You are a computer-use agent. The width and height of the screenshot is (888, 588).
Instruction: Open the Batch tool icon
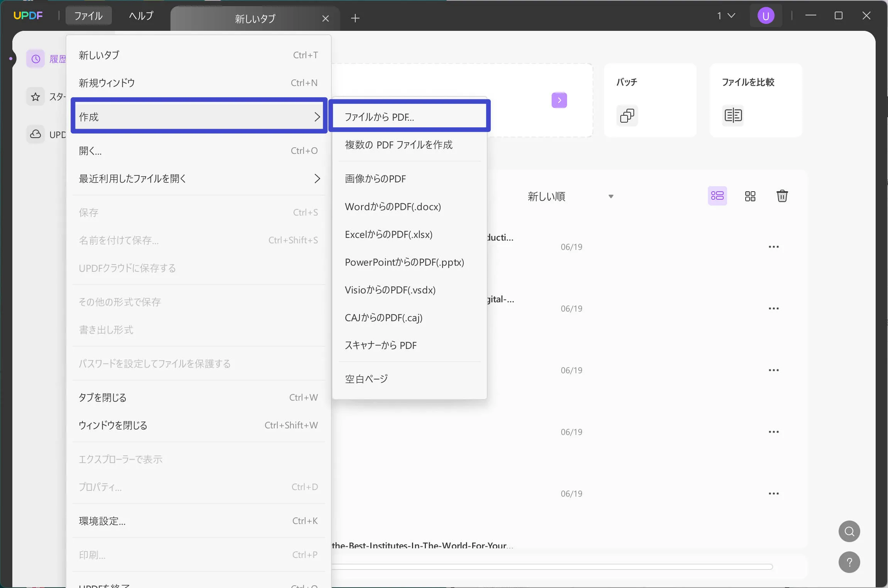[627, 115]
